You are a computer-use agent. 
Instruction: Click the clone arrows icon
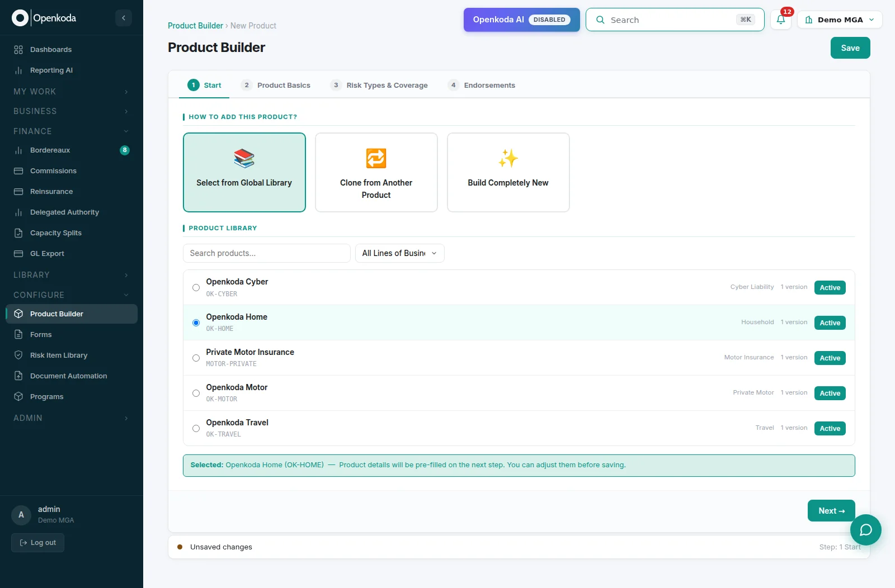pos(376,159)
